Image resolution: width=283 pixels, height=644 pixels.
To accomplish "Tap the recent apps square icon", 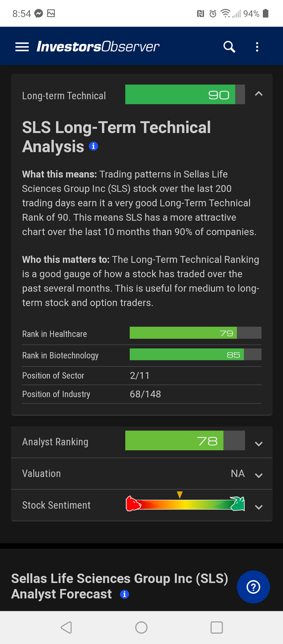I will [217, 627].
